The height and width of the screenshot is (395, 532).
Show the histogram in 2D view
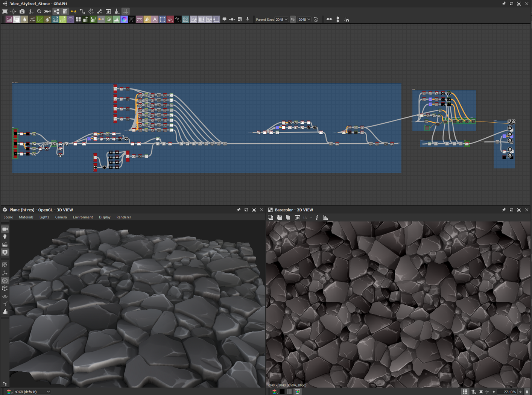click(x=325, y=217)
